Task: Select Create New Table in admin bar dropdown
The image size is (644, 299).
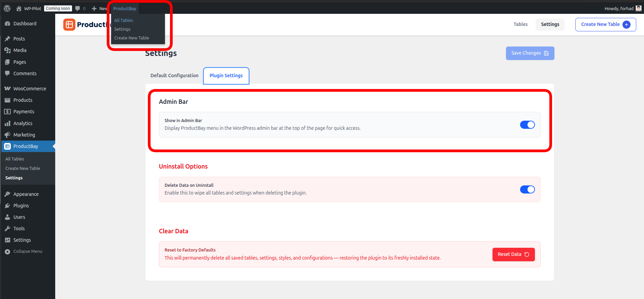Action: coord(132,38)
